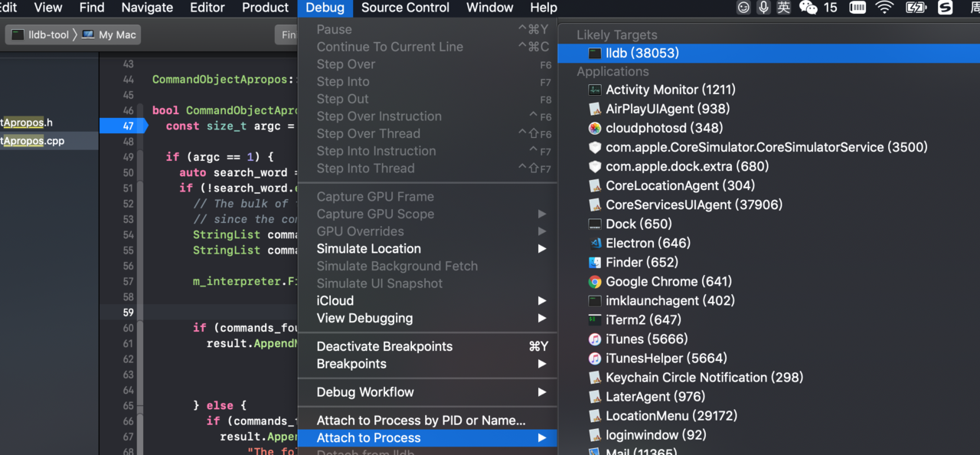This screenshot has width=980, height=455.
Task: Open the Help menu
Action: pyautogui.click(x=544, y=8)
